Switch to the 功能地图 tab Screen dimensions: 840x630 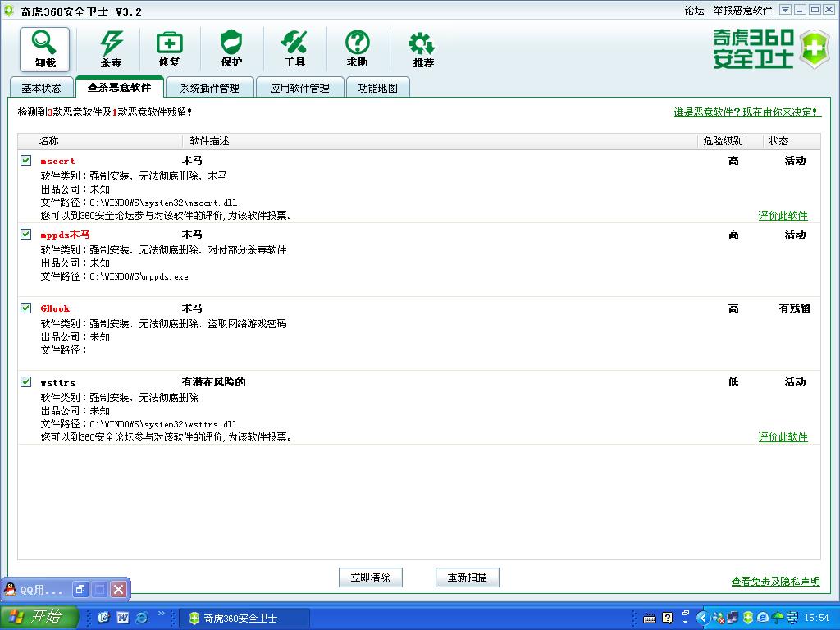378,88
